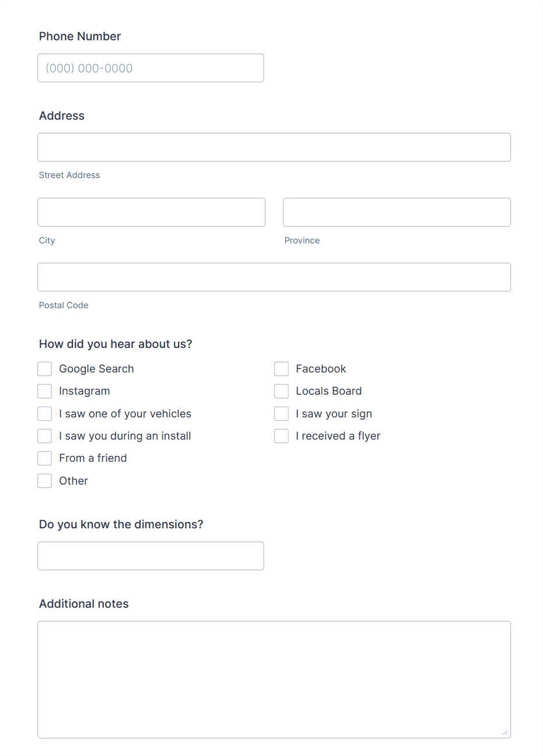Screen dimensions: 543x756
Task: Click the Province input field
Action: (x=396, y=212)
